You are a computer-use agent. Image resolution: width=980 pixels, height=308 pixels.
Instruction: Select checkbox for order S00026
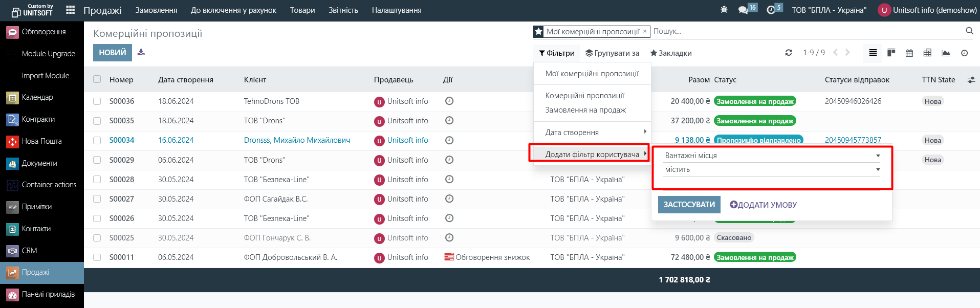click(x=97, y=218)
